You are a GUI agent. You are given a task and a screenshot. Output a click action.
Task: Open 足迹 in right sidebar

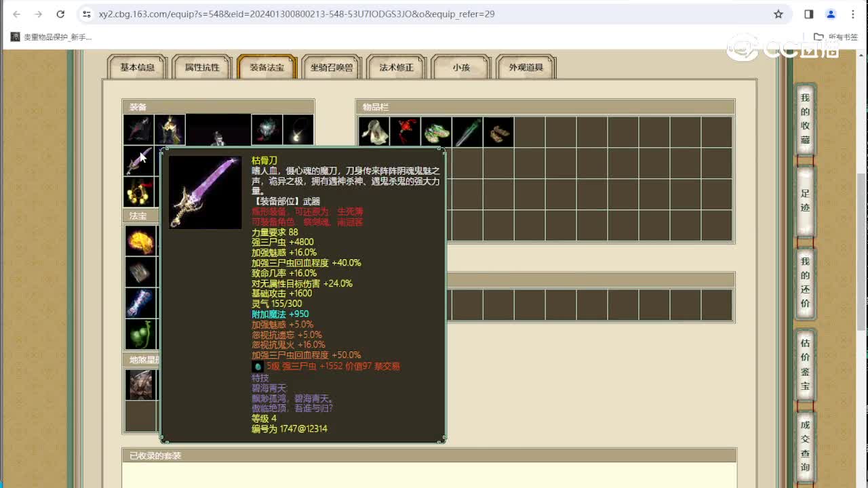click(x=805, y=201)
